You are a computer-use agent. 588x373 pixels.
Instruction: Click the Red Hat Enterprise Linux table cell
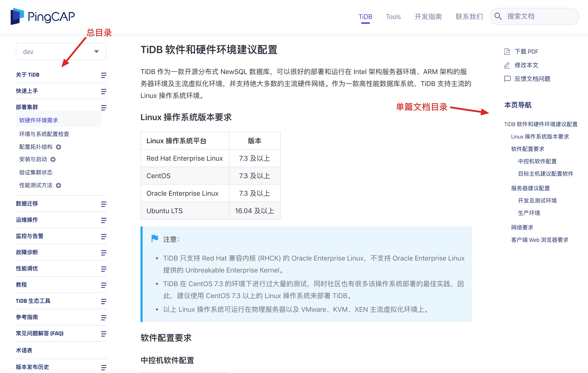(185, 158)
